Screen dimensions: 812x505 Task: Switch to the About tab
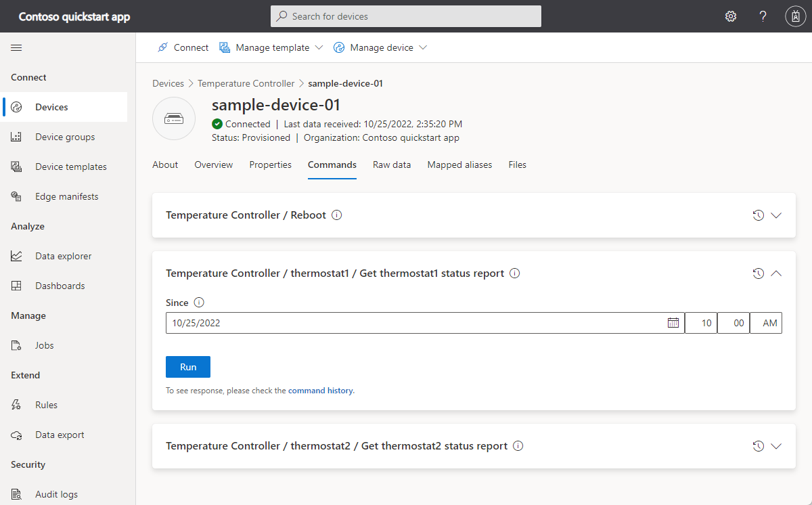coord(165,164)
